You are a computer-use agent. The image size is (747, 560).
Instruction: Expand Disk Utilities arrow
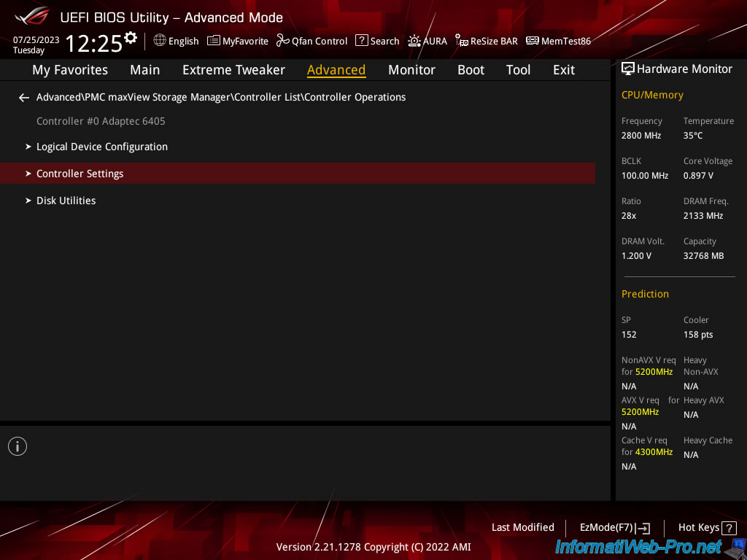[x=28, y=201]
